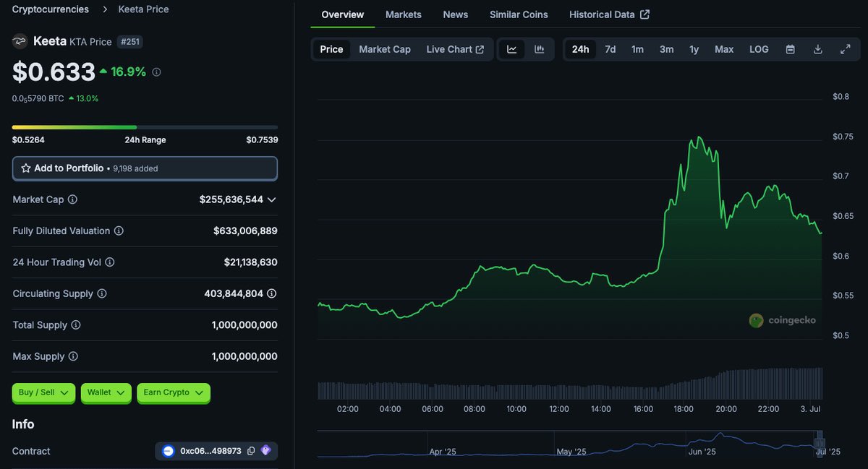Select the line chart view icon
868x469 pixels.
point(512,49)
